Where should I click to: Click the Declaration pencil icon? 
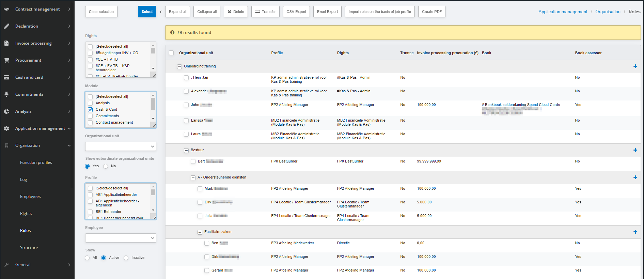[x=6, y=26]
